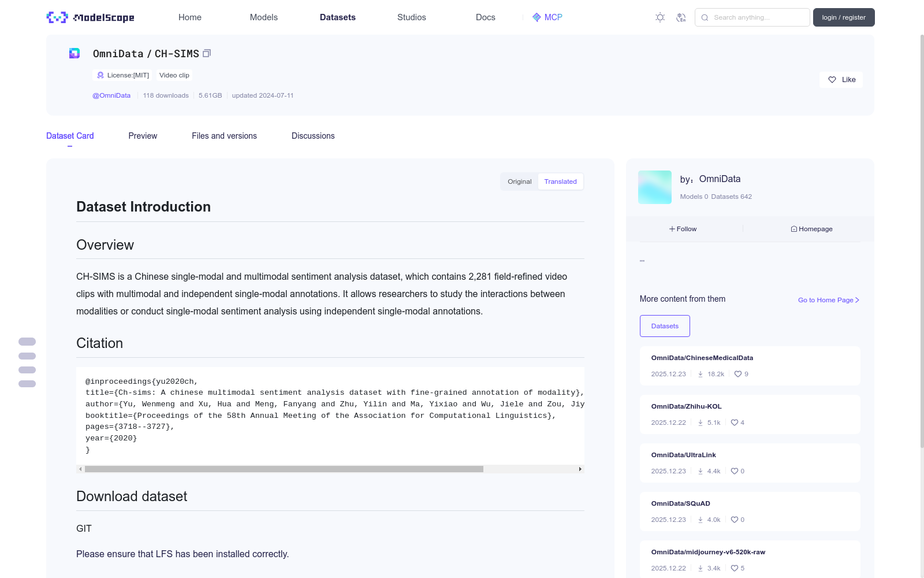Click the heart icon on SQuAD card
This screenshot has width=924, height=578.
[735, 520]
